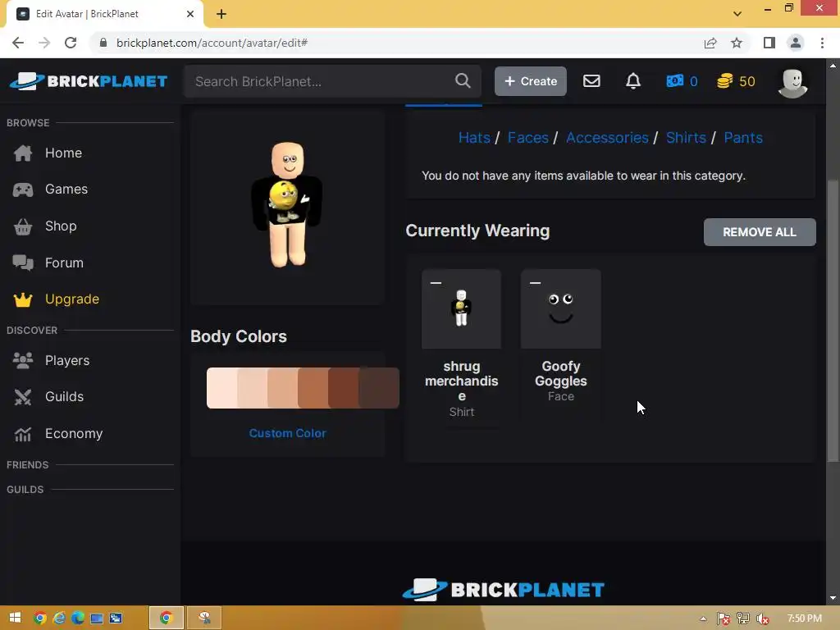Open the Goofy Goggles item name link
Viewport: 840px width, 630px height.
click(x=561, y=373)
